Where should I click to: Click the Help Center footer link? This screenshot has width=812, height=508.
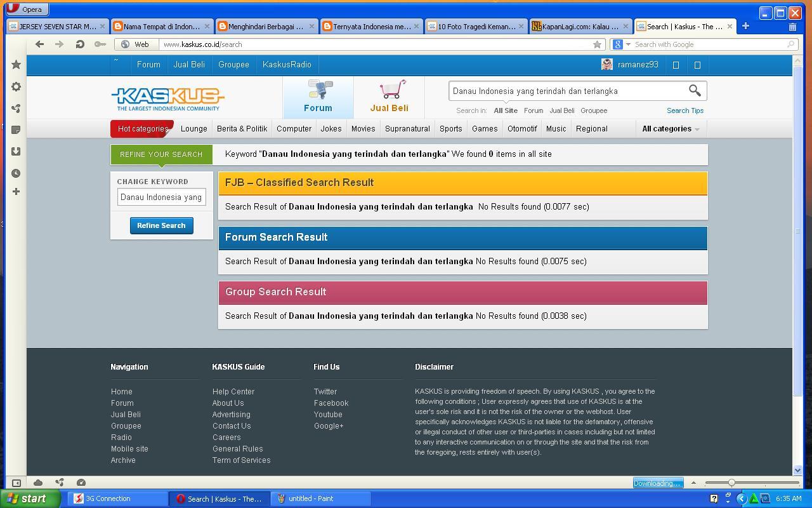coord(233,392)
